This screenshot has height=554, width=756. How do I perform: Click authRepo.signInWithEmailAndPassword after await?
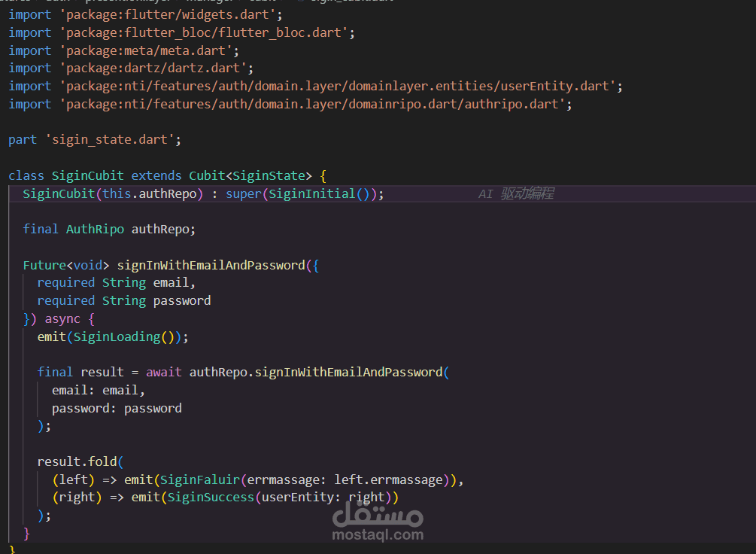pos(316,372)
